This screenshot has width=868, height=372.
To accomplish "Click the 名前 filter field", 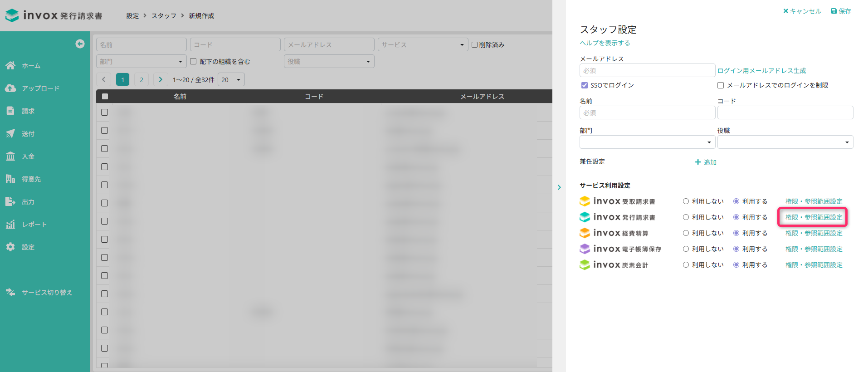I will click(x=141, y=44).
